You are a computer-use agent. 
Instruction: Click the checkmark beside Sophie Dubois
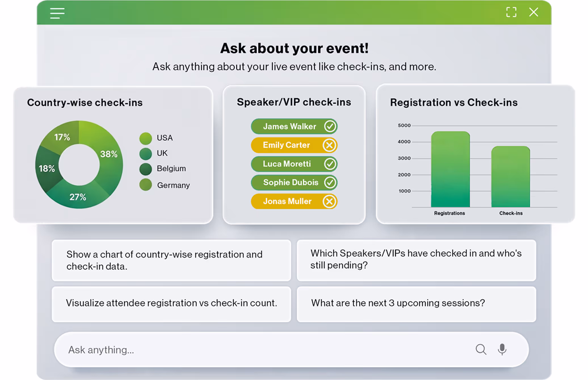tap(329, 182)
